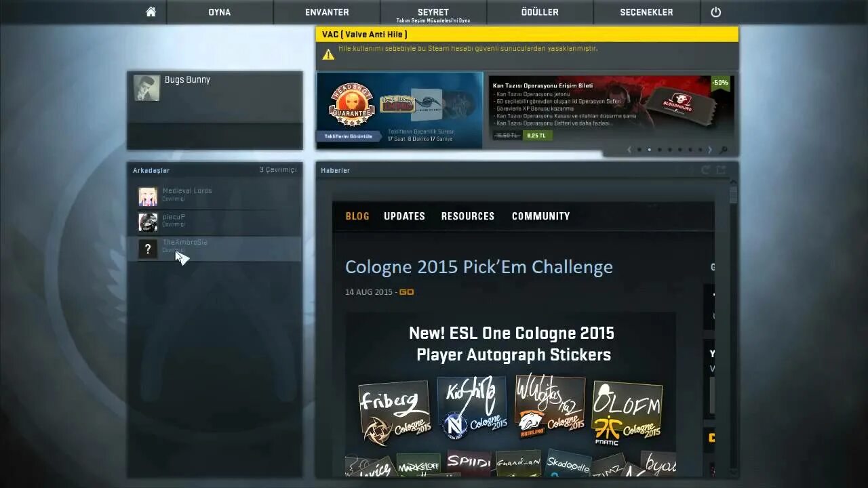The height and width of the screenshot is (488, 868).
Task: Click the GO tag link
Action: 406,292
